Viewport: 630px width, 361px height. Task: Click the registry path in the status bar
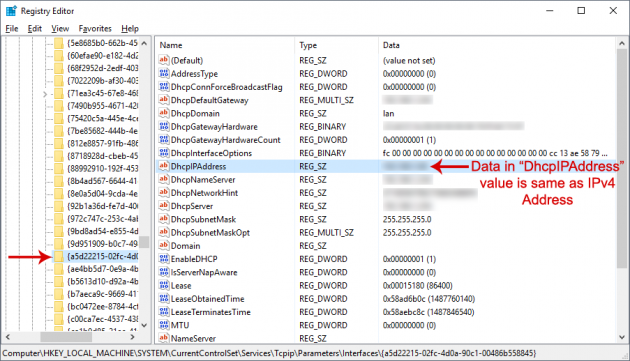click(269, 353)
